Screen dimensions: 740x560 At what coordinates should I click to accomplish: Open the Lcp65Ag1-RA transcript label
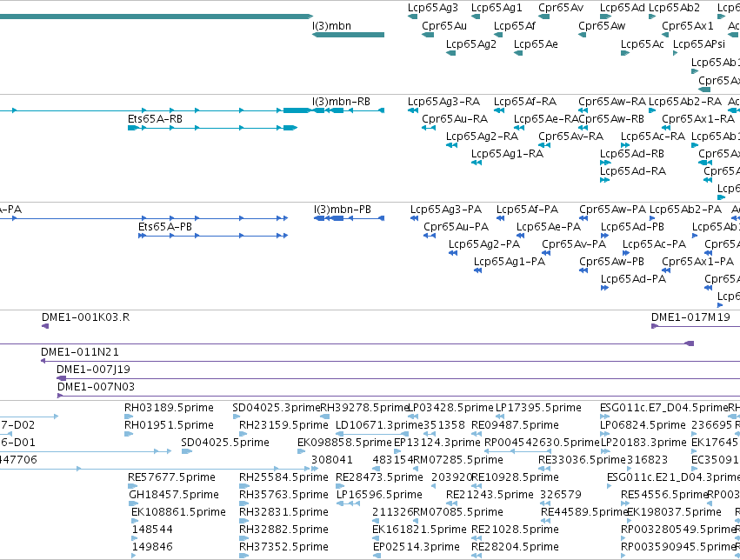[507, 154]
